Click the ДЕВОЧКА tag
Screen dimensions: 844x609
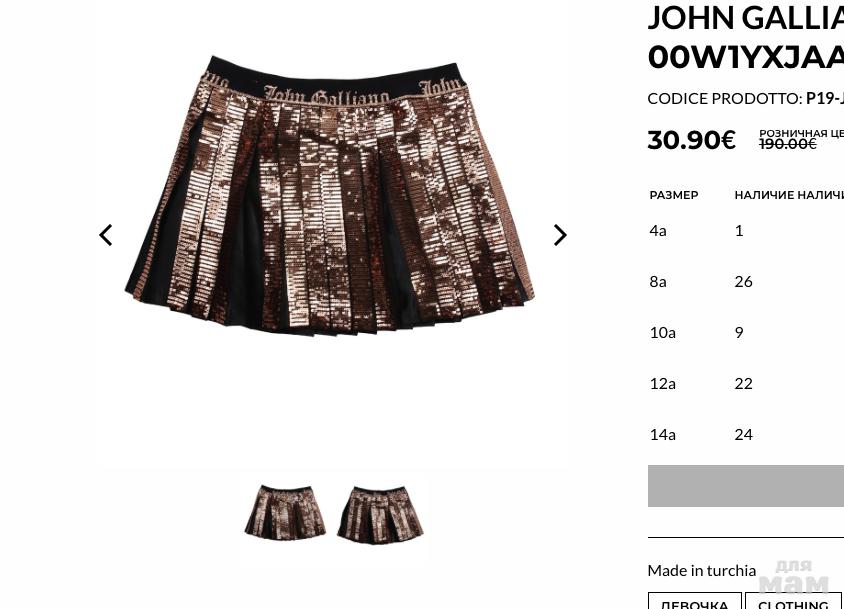point(694,602)
